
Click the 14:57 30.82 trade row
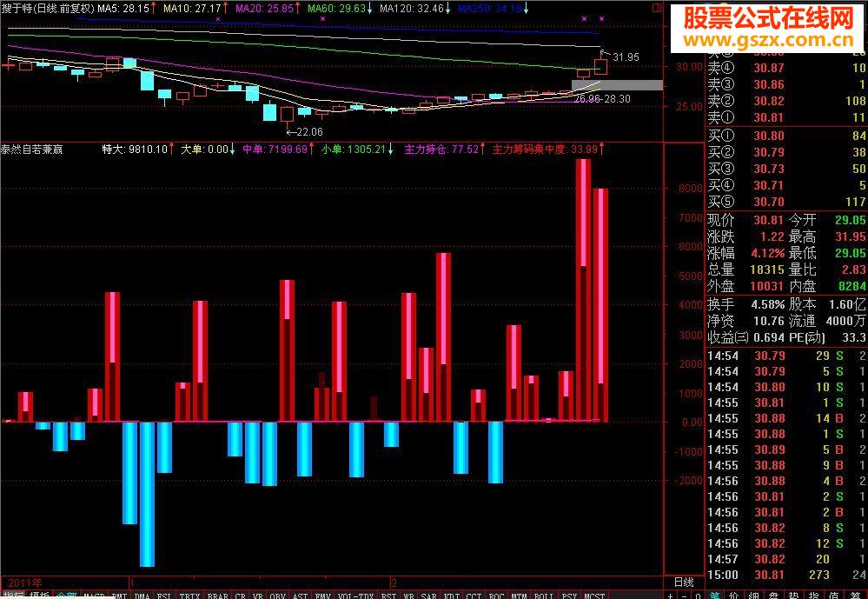tap(786, 559)
